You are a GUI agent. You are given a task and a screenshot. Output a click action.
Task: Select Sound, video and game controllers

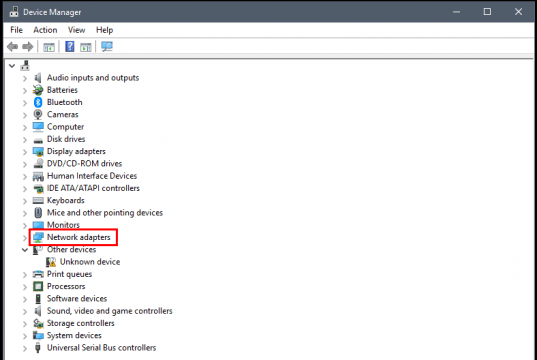coord(110,311)
